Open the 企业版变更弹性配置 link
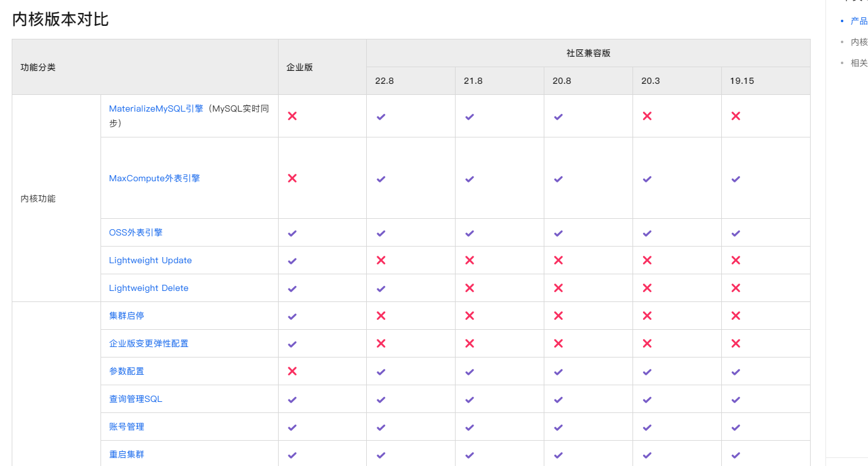 click(149, 343)
